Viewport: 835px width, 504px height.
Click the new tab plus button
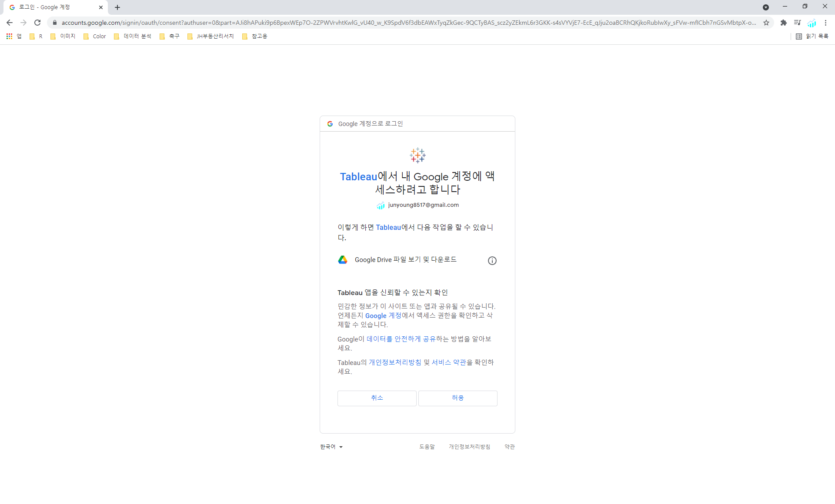pyautogui.click(x=117, y=7)
